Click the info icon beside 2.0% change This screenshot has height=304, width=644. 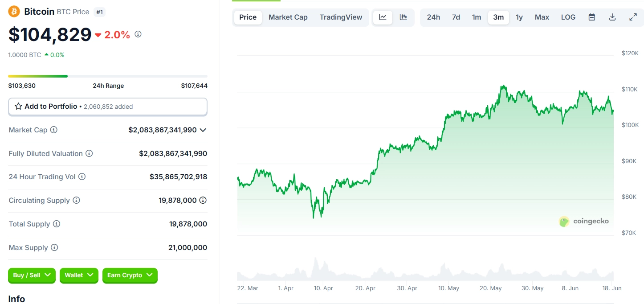[x=138, y=34]
